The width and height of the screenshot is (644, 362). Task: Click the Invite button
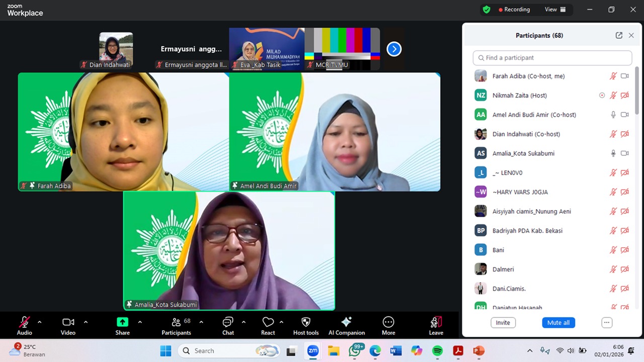[x=503, y=323]
